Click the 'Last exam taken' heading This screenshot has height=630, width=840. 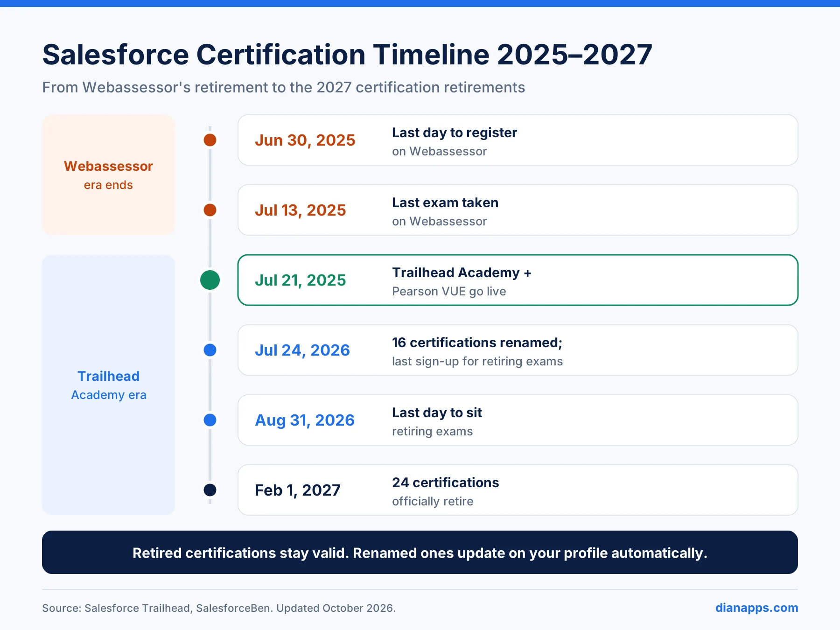(x=445, y=203)
